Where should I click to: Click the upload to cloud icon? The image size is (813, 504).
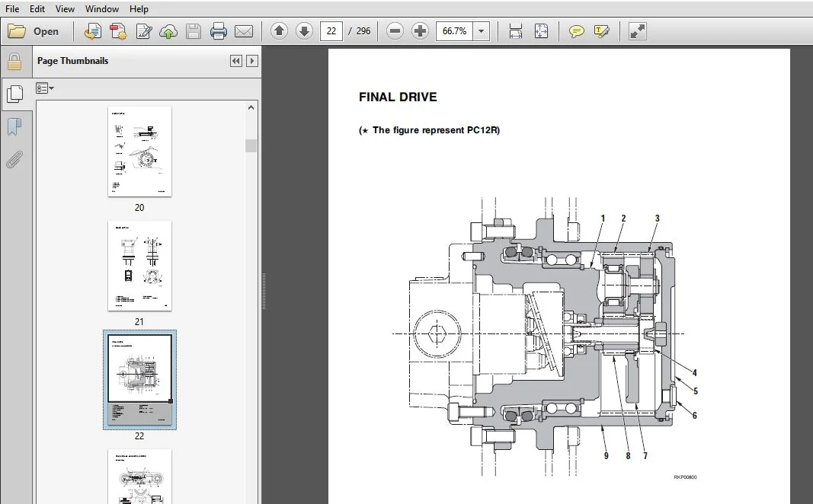168,32
